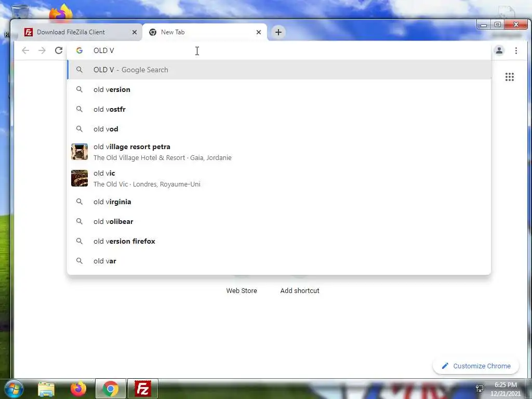Image resolution: width=532 pixels, height=399 pixels.
Task: Click Customize Chrome button
Action: 476,366
